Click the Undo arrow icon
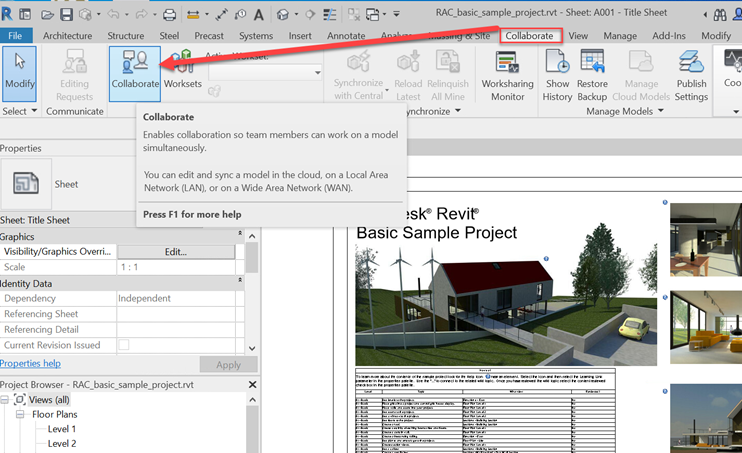The height and width of the screenshot is (453, 742). (x=113, y=15)
